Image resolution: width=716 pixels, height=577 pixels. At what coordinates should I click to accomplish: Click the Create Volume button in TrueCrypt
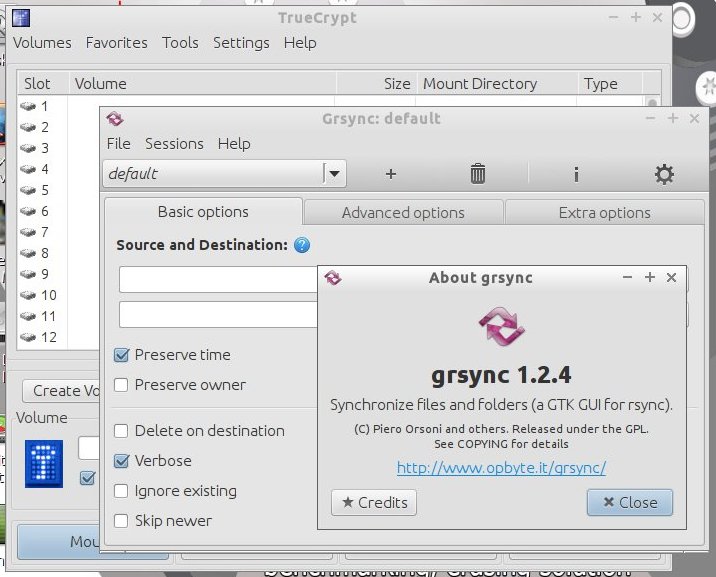click(62, 391)
